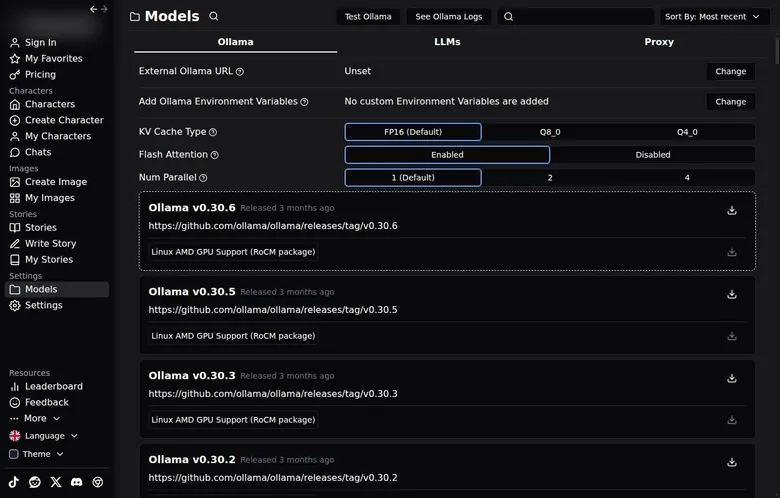Download Ollama v0.30.6
The width and height of the screenshot is (780, 498).
(x=731, y=210)
